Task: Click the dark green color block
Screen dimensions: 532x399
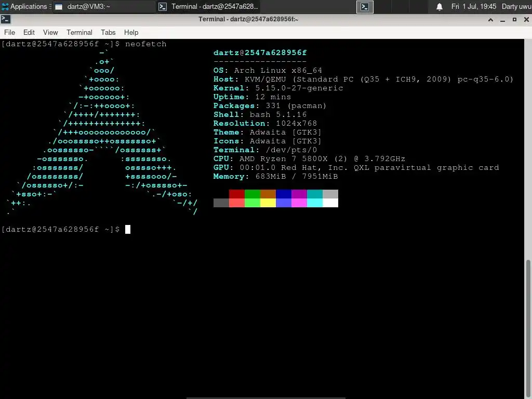Action: [x=252, y=194]
